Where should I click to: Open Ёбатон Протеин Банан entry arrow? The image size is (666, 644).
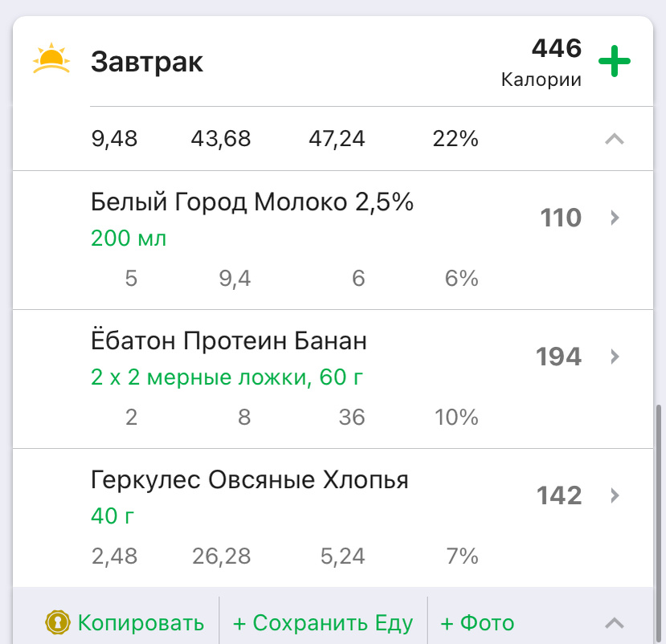coord(615,357)
